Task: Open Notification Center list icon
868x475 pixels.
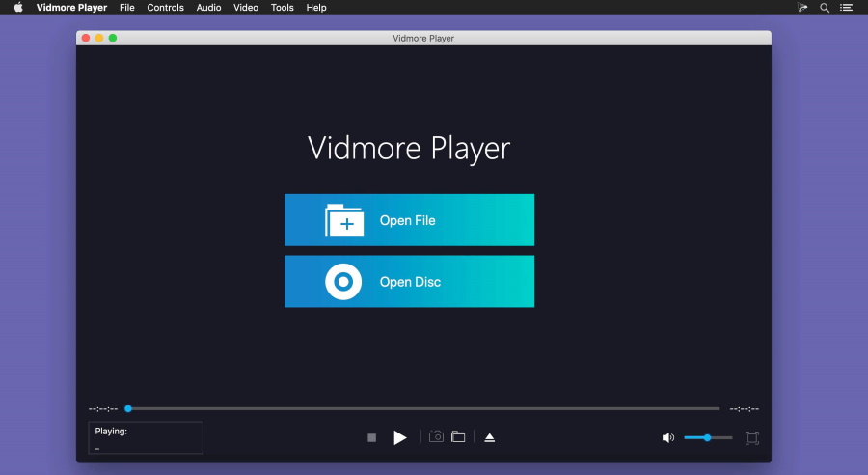Action: coord(846,7)
